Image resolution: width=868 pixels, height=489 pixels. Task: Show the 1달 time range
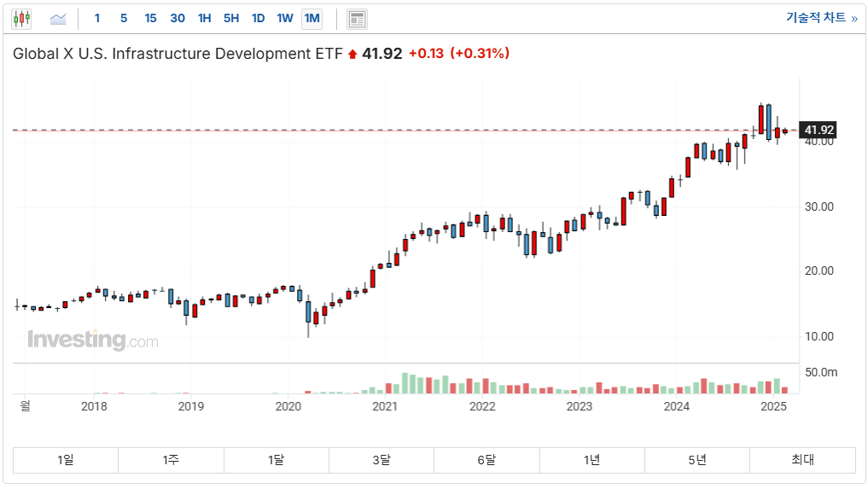pyautogui.click(x=277, y=460)
